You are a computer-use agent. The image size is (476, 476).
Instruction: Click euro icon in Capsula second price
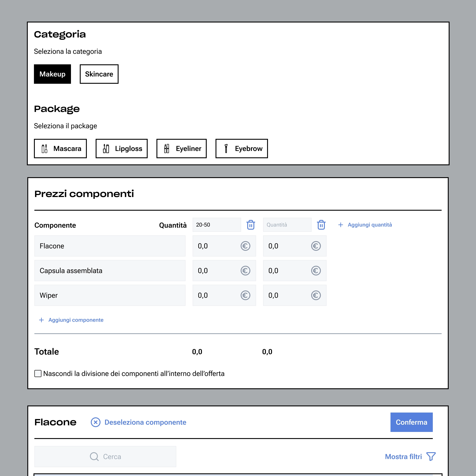tap(316, 271)
